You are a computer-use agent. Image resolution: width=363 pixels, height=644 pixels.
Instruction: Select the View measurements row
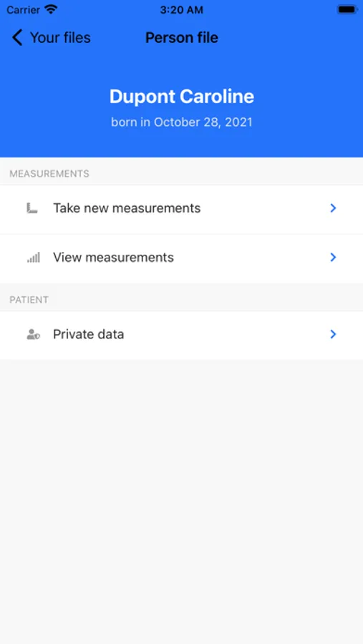tap(181, 259)
